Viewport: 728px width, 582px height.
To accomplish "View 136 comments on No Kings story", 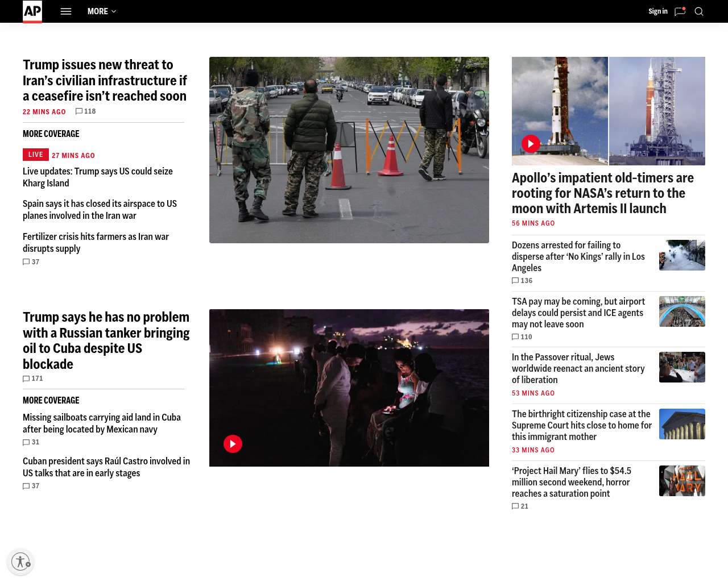I will pyautogui.click(x=523, y=281).
